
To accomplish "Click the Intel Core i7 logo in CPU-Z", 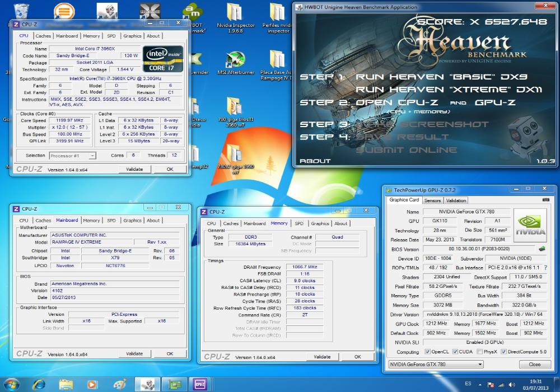I will pos(163,59).
